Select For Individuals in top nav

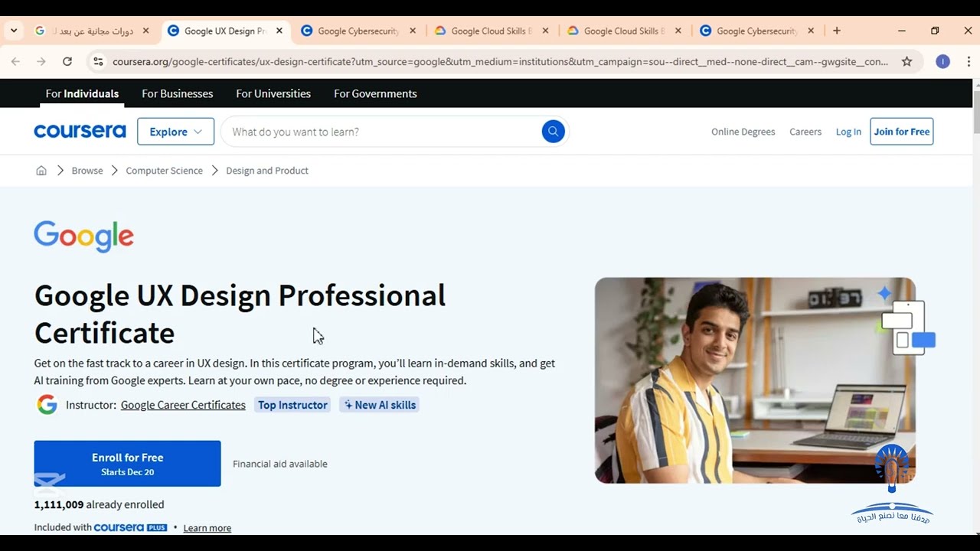pyautogui.click(x=82, y=93)
